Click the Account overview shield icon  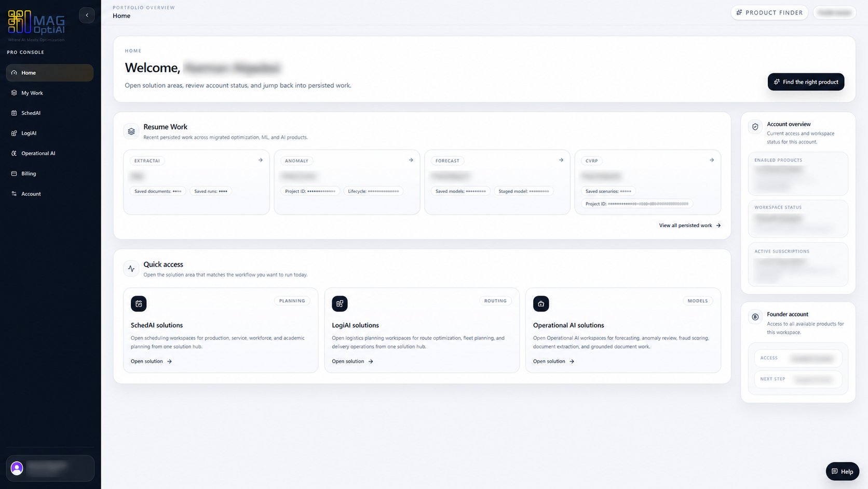[x=755, y=127]
